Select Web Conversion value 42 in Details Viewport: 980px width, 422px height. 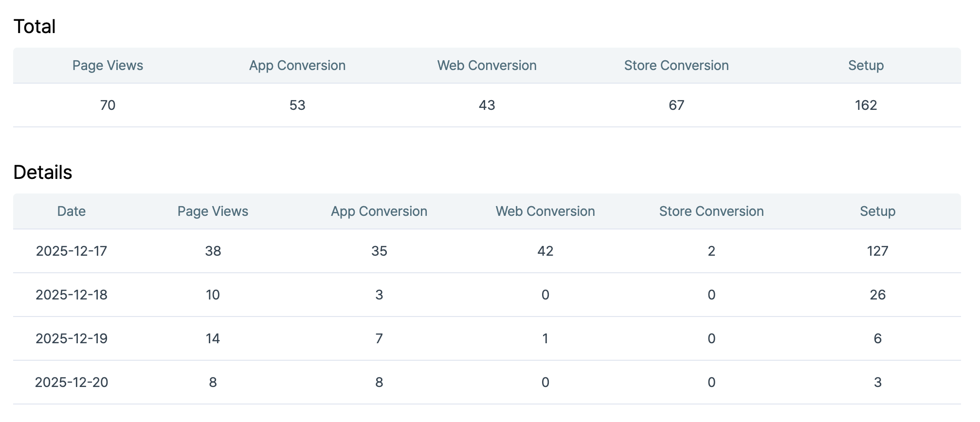[545, 251]
